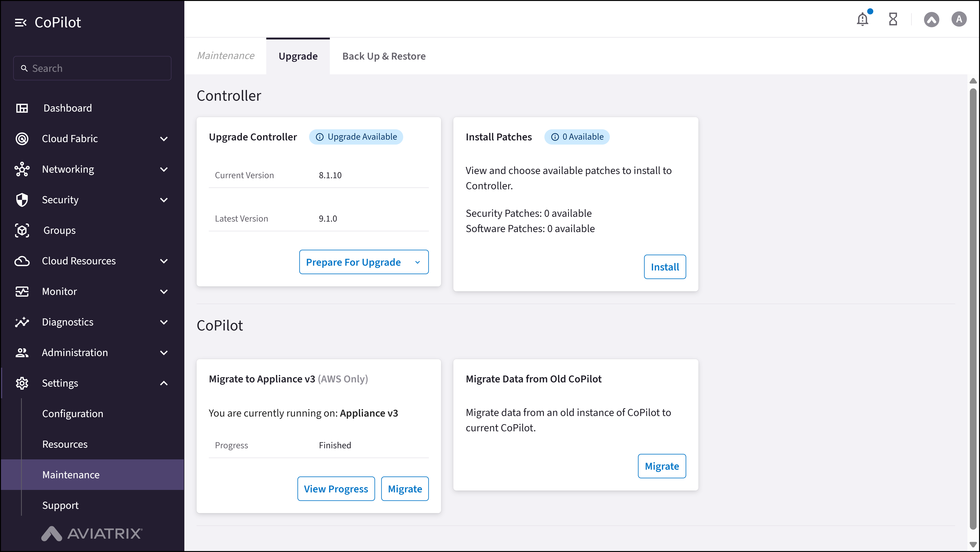Collapse sidebar with the hamburger menu icon
980x552 pixels.
point(21,23)
